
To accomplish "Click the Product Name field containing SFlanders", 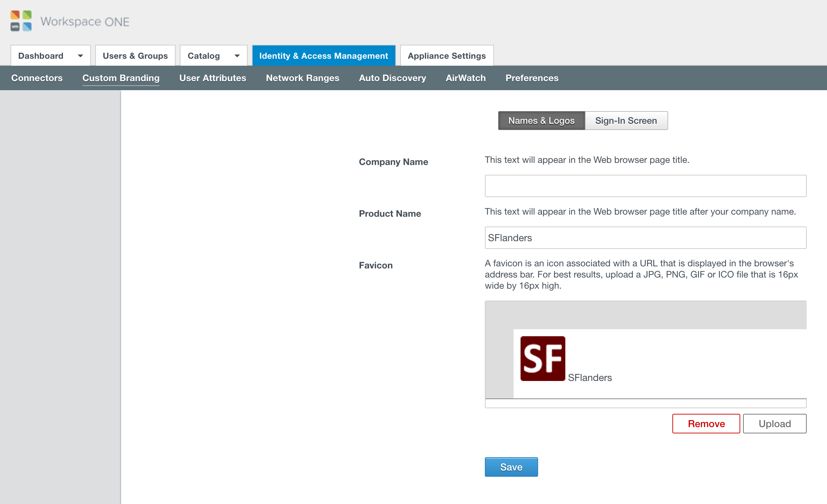I will [x=645, y=238].
